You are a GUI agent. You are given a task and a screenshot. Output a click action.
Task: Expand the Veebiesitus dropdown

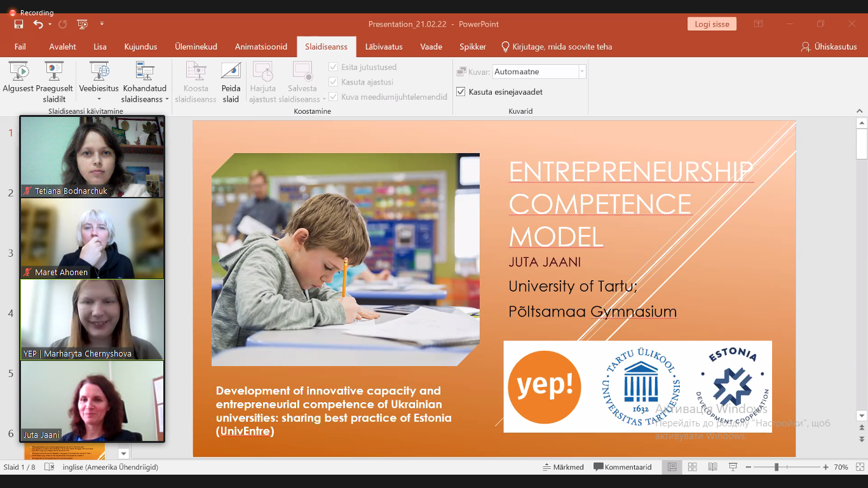pyautogui.click(x=99, y=99)
